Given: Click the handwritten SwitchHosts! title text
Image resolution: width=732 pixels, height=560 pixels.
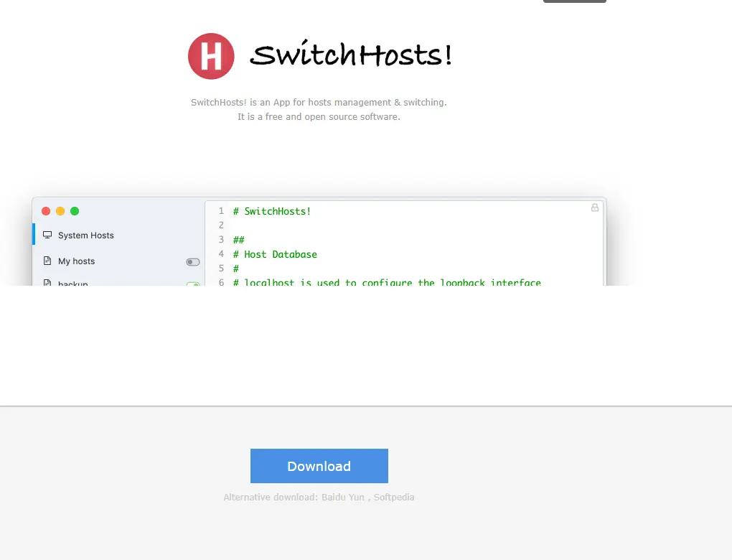Looking at the screenshot, I should pos(351,54).
